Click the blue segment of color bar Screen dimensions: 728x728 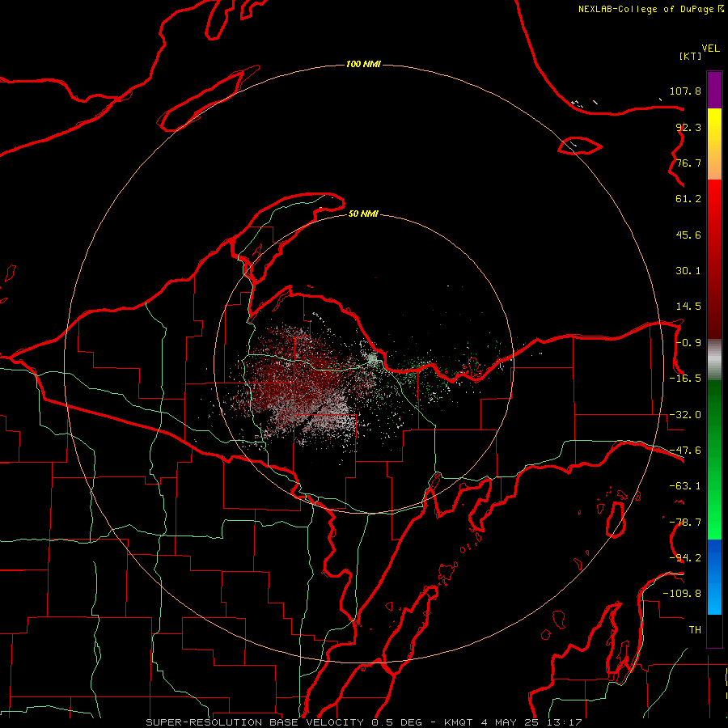tap(714, 577)
